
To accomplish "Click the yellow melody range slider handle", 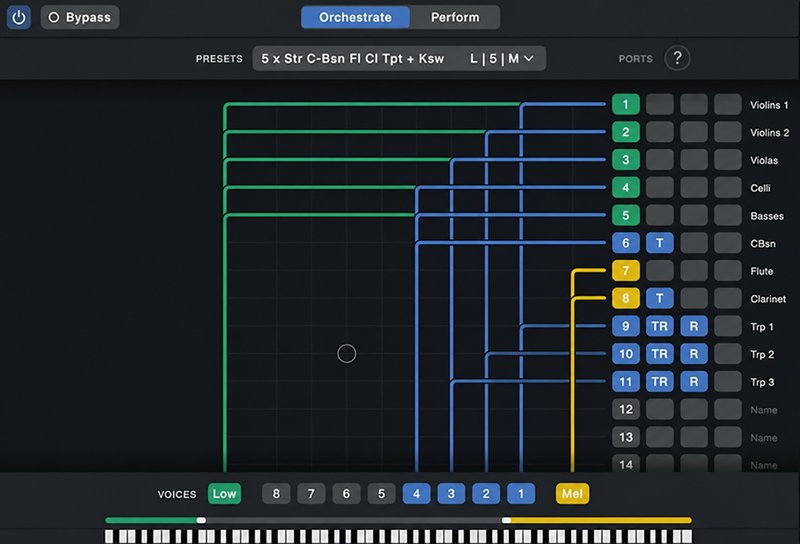I will pos(506,520).
